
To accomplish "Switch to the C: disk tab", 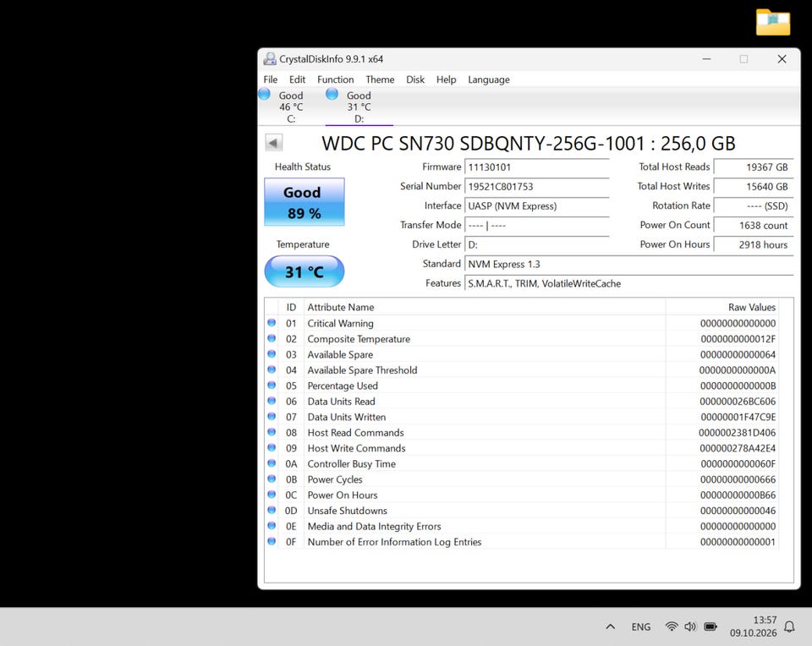I will (x=291, y=107).
